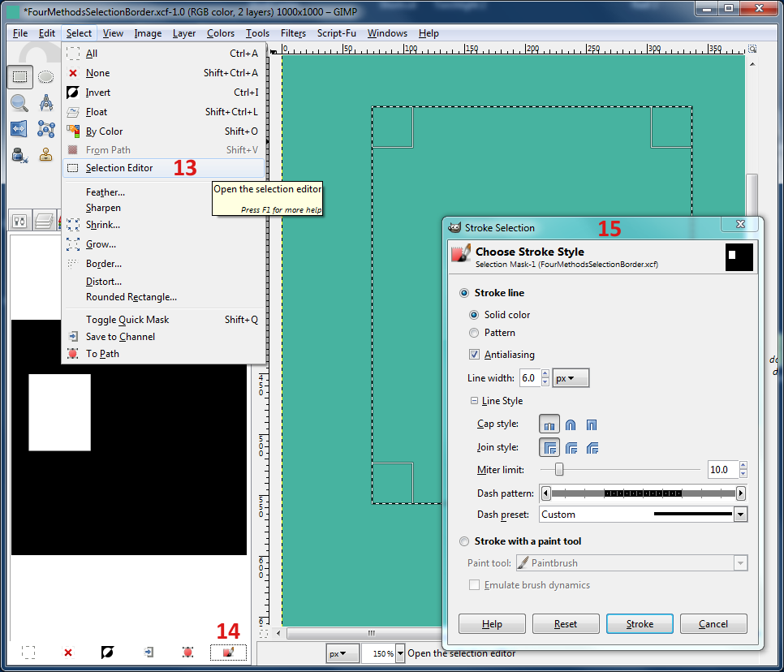Open the Script-Fu menu
The width and height of the screenshot is (784, 672).
(337, 33)
